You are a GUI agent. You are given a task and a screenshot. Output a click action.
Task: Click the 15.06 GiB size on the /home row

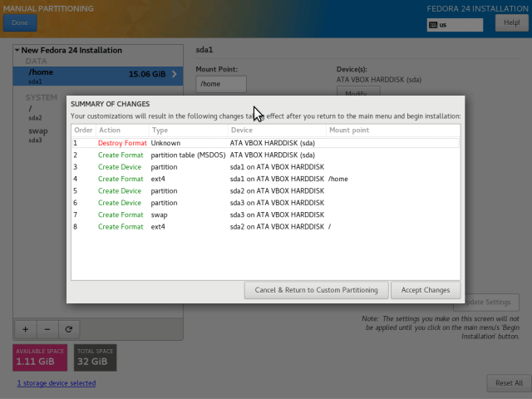coord(147,74)
